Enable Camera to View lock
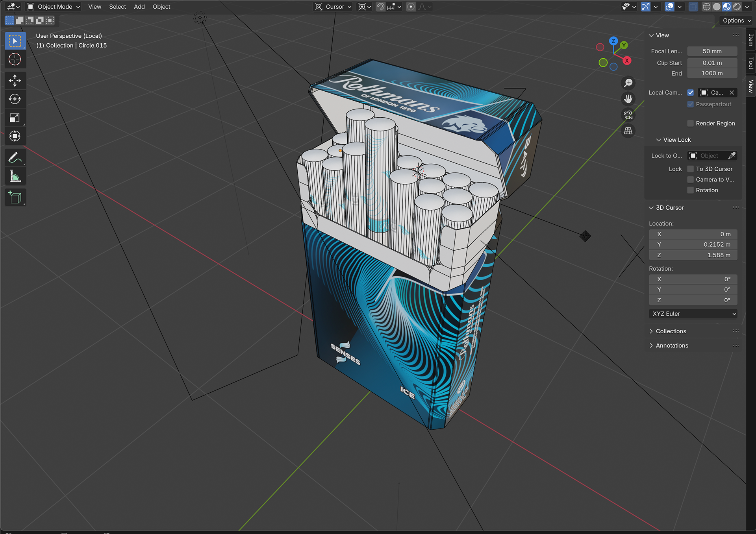The image size is (756, 534). point(691,179)
